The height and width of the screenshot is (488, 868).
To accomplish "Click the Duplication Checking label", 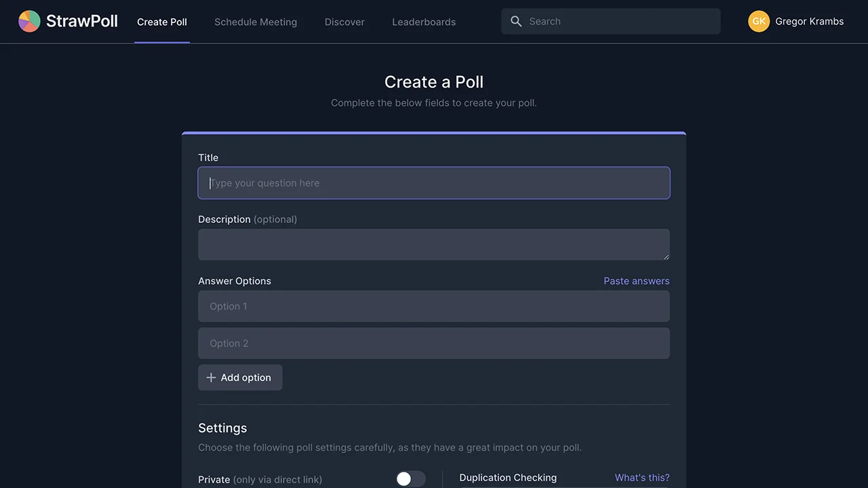I will (x=508, y=477).
